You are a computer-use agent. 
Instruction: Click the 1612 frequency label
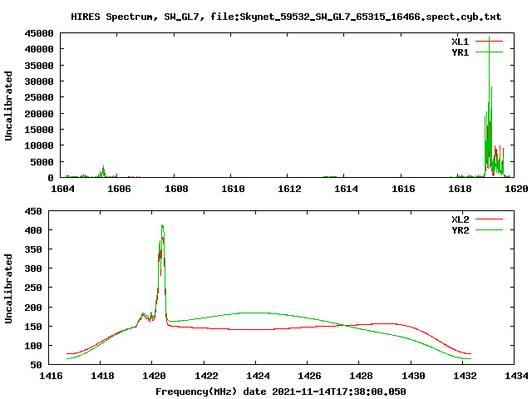289,189
